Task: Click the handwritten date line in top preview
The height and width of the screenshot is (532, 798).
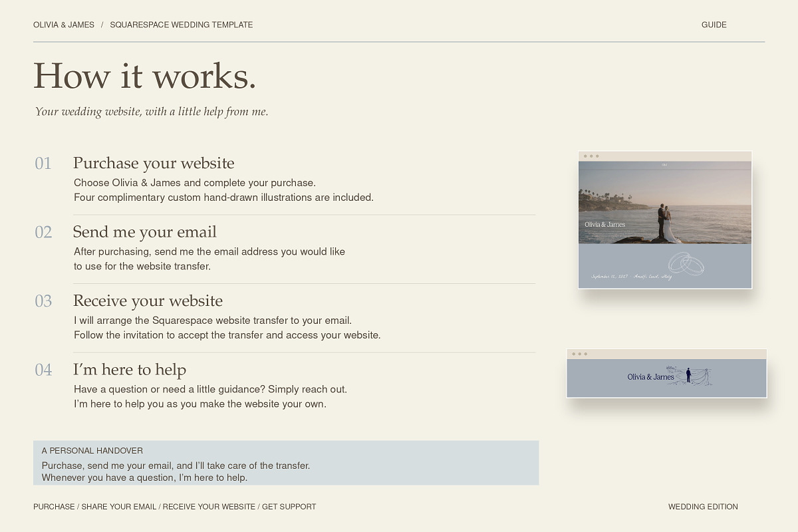Action: click(x=631, y=276)
